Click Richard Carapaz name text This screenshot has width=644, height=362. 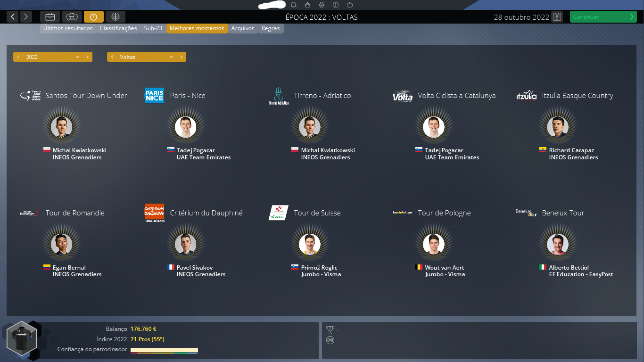571,150
